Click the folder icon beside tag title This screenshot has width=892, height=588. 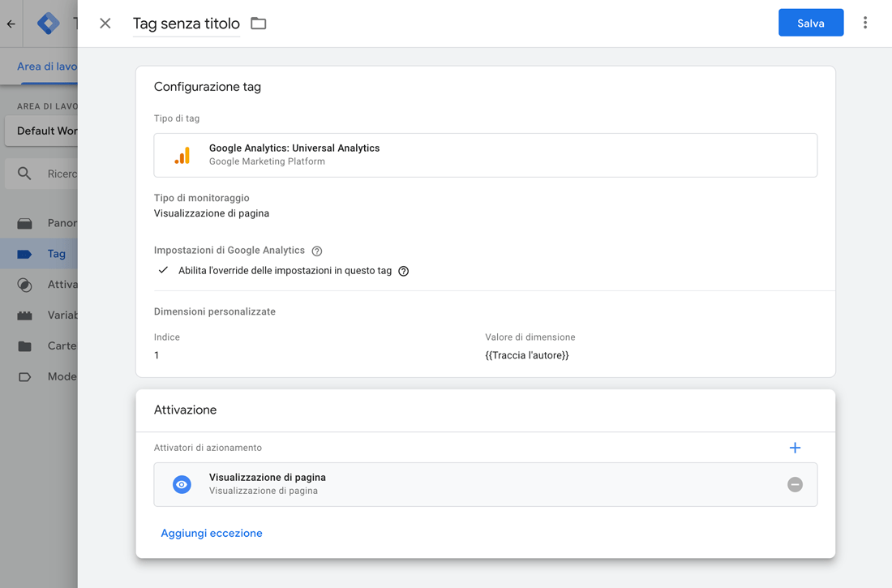pyautogui.click(x=258, y=24)
